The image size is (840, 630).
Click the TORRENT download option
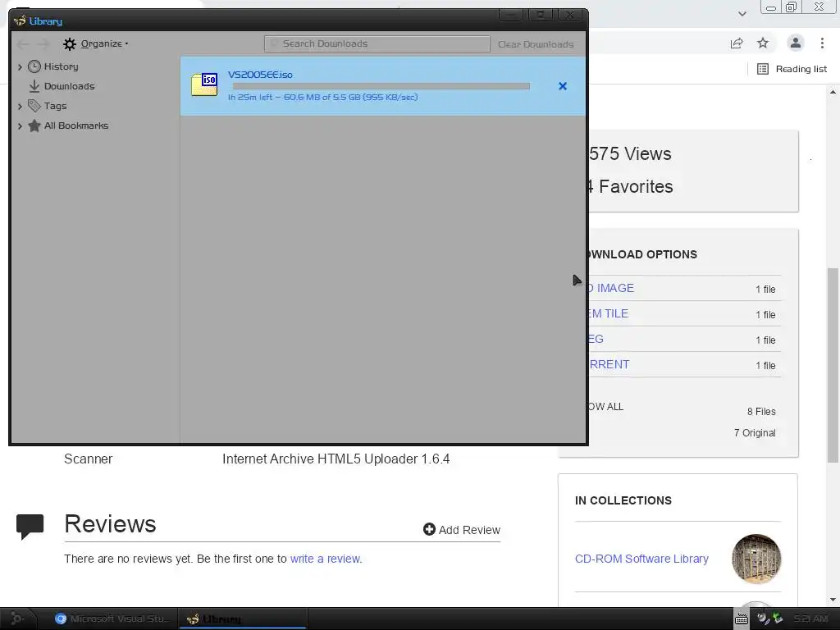point(609,364)
